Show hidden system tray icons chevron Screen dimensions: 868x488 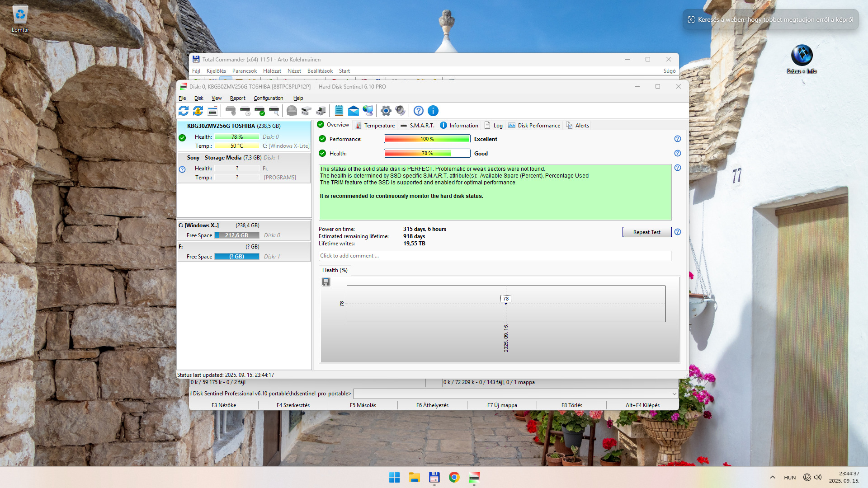773,477
